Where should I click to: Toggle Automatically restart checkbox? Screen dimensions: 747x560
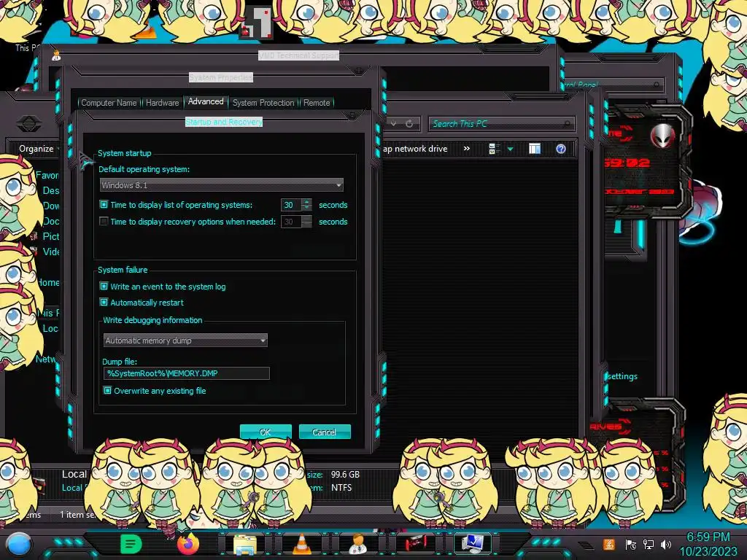point(104,302)
